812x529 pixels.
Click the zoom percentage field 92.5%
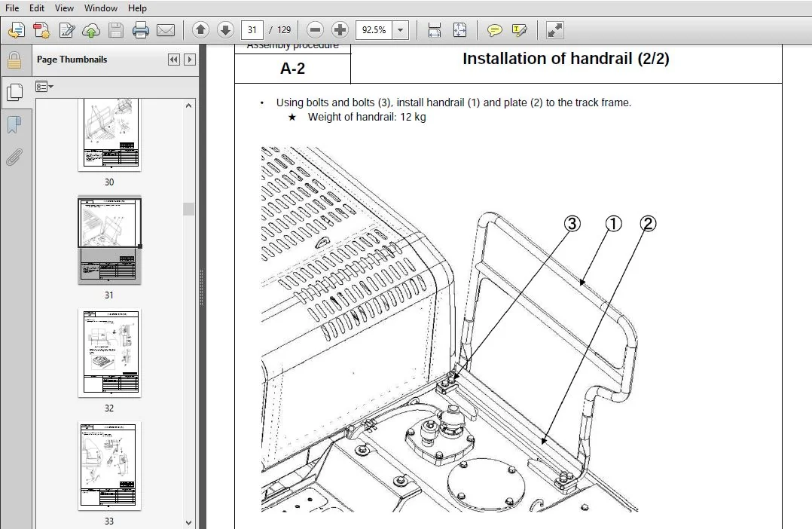374,30
